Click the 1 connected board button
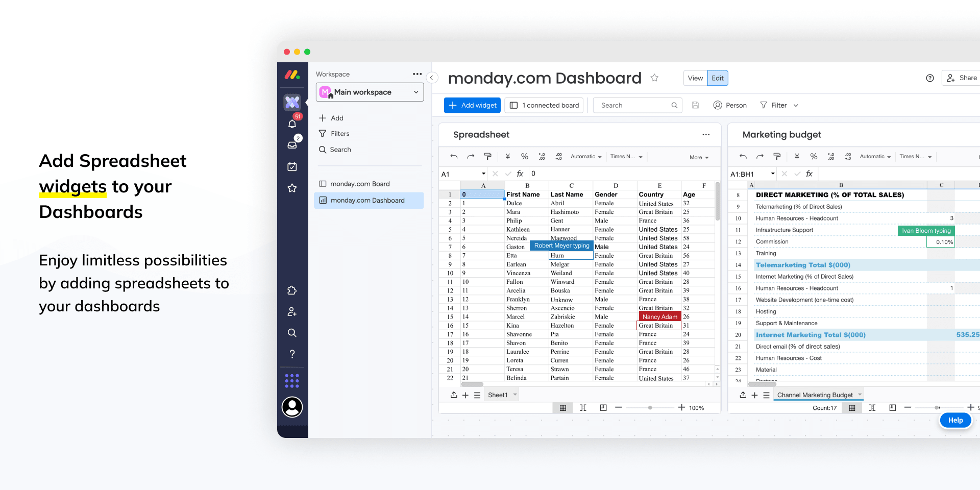980x490 pixels. pyautogui.click(x=544, y=105)
